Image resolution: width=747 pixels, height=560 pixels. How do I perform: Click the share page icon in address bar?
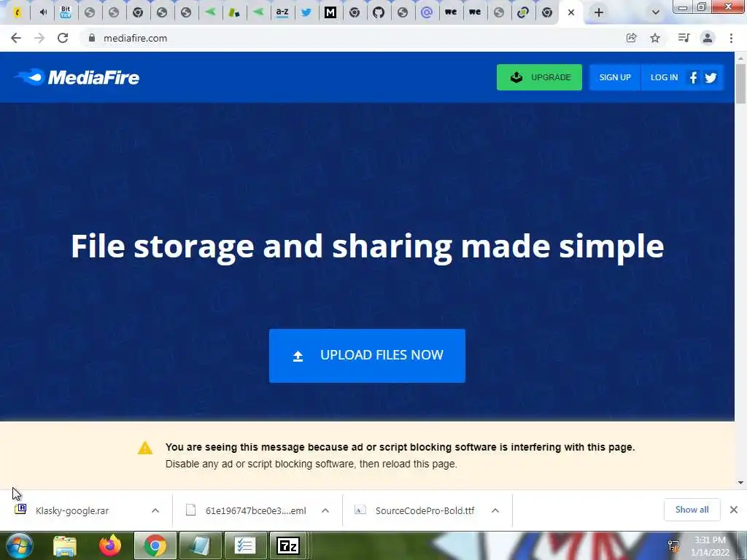[631, 38]
